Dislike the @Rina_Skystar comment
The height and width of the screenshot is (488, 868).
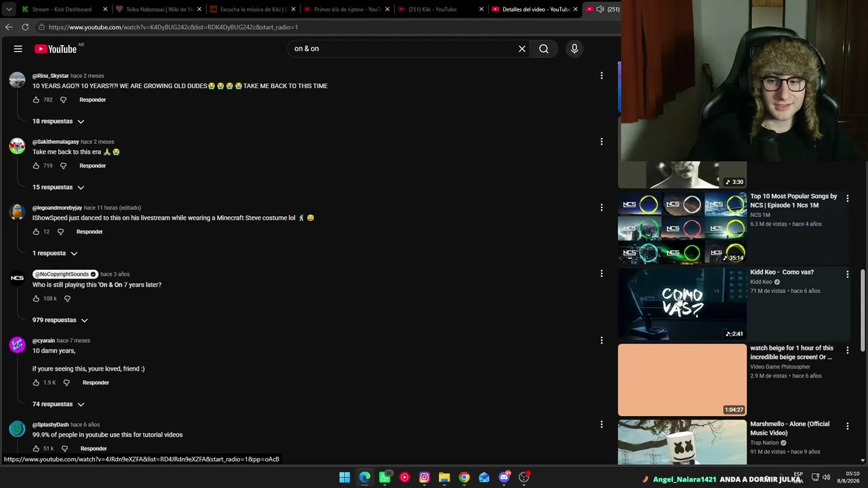[x=63, y=100]
